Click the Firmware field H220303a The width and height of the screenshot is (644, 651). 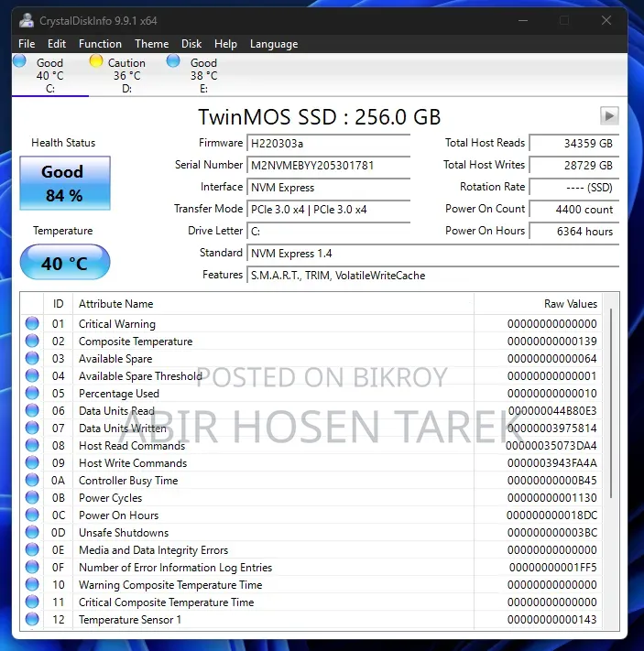329,144
